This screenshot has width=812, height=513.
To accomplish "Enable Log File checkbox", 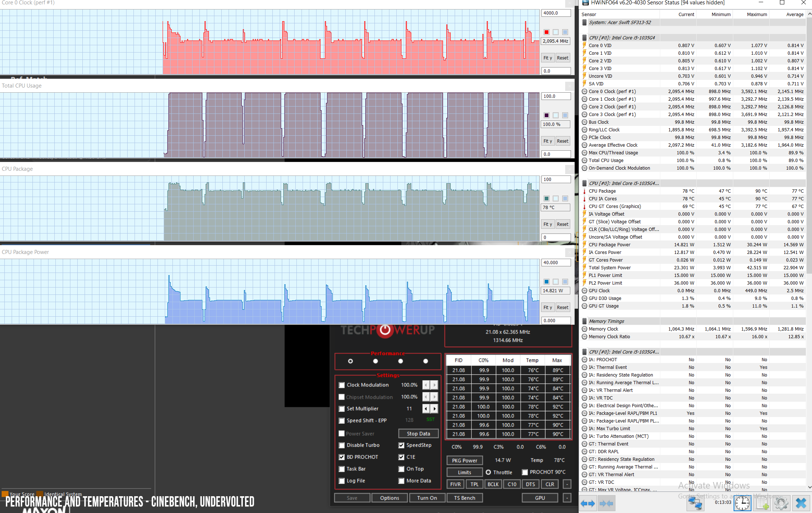I will tap(342, 481).
